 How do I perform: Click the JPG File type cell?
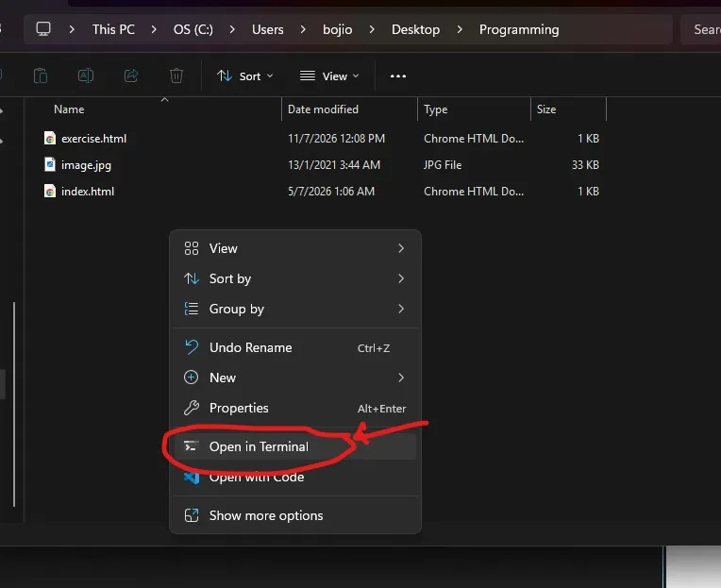(x=443, y=164)
